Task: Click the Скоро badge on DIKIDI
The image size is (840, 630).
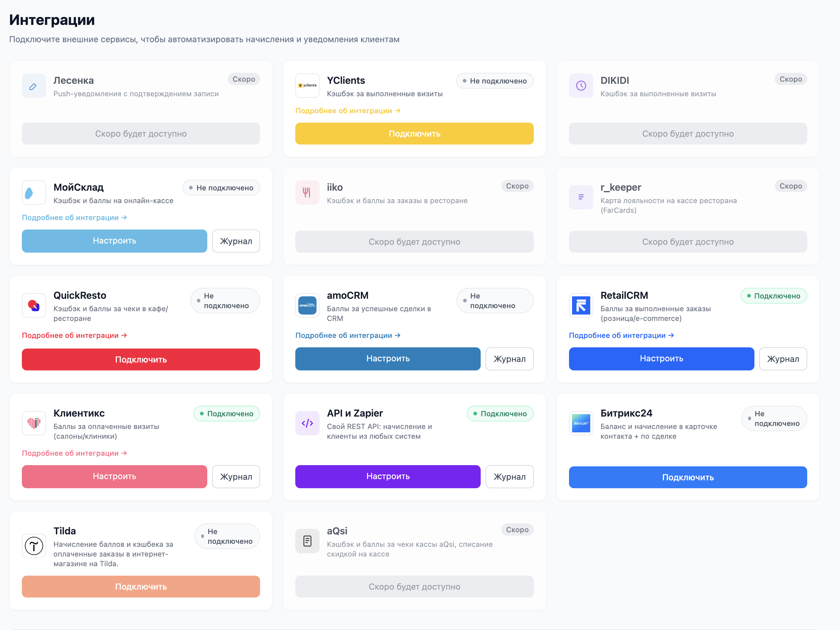Action: [x=791, y=79]
